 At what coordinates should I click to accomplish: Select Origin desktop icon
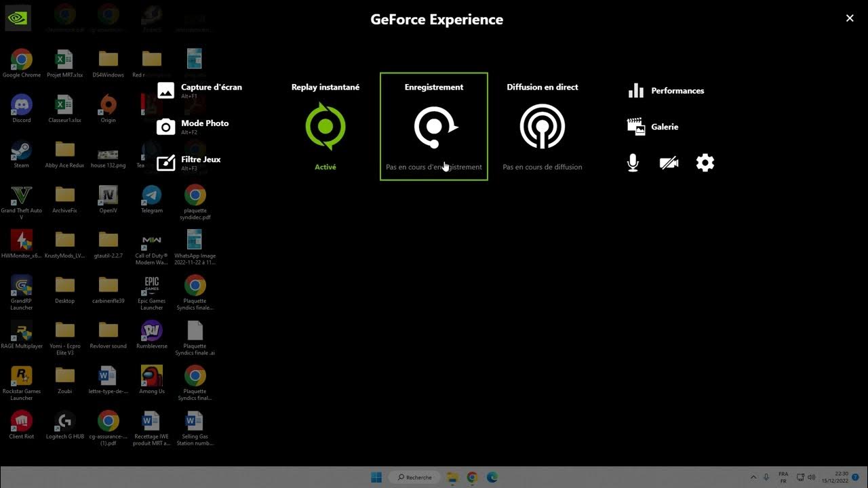point(108,108)
